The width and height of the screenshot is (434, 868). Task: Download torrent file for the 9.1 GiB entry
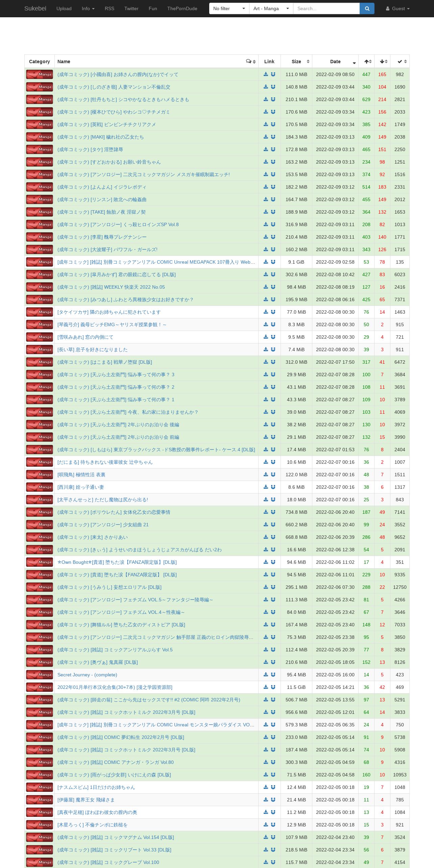tap(266, 262)
